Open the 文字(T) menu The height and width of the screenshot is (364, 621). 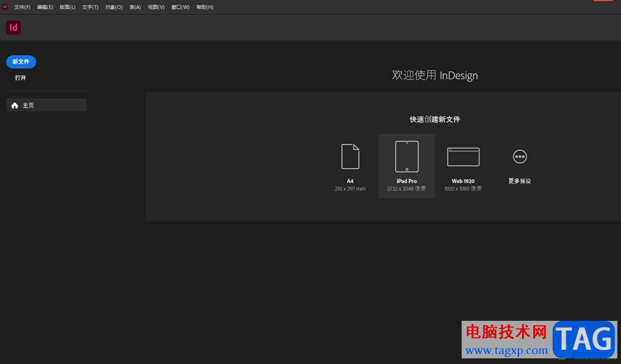click(x=90, y=7)
